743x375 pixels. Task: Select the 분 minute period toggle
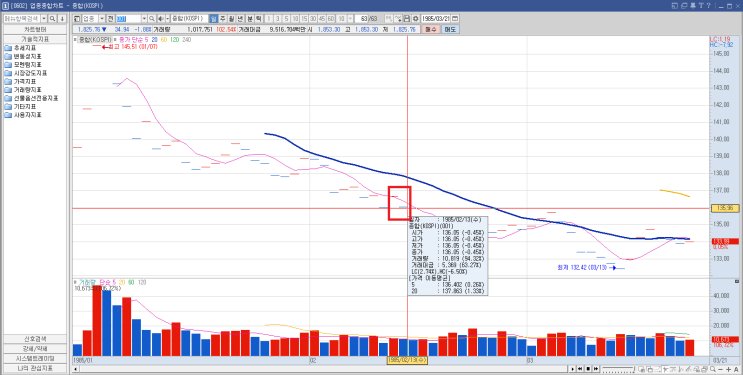pos(250,19)
